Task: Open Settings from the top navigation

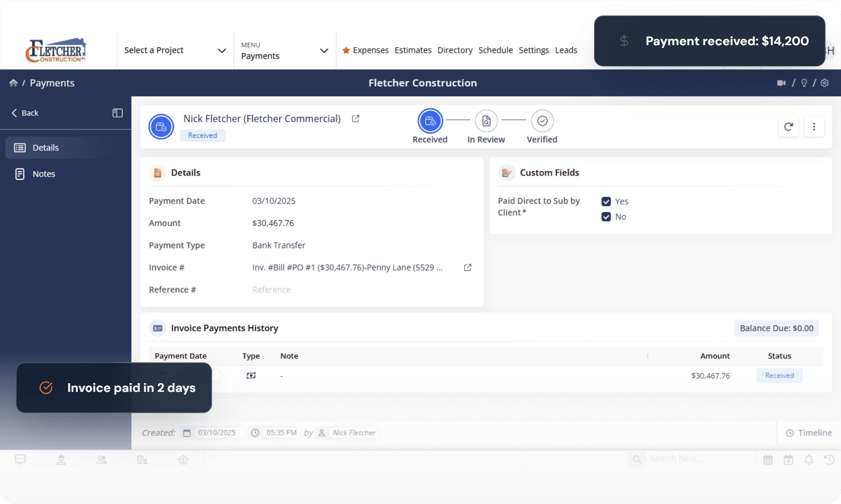Action: click(534, 50)
